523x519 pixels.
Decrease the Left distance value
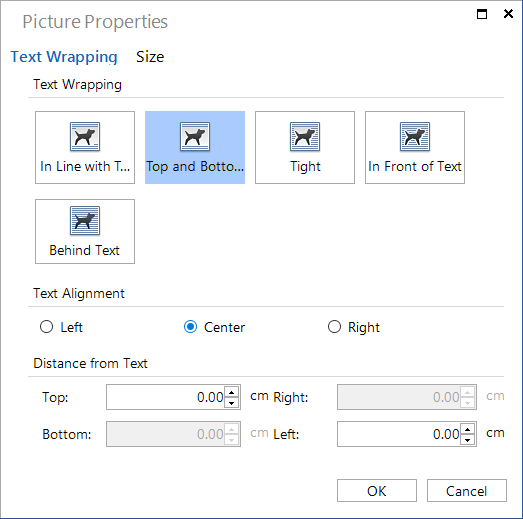coord(467,440)
